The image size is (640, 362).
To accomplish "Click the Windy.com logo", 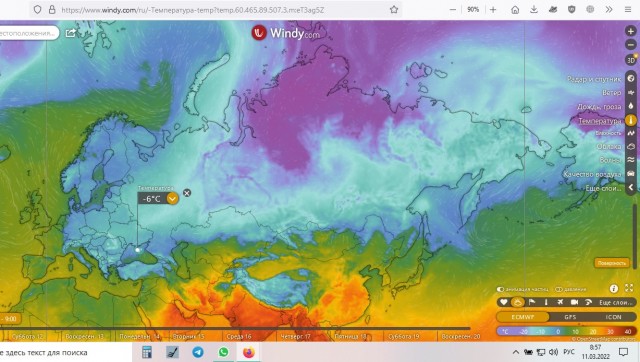I will (x=286, y=33).
